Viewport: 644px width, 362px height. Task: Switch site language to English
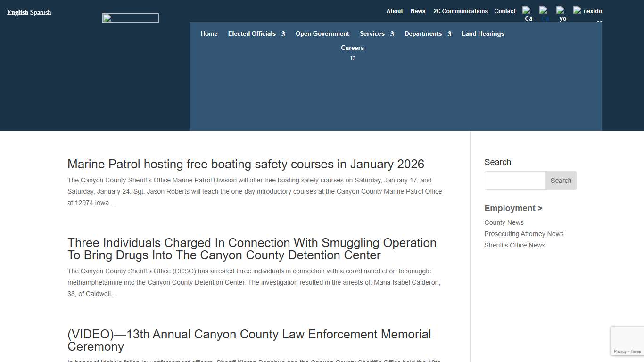[x=17, y=12]
